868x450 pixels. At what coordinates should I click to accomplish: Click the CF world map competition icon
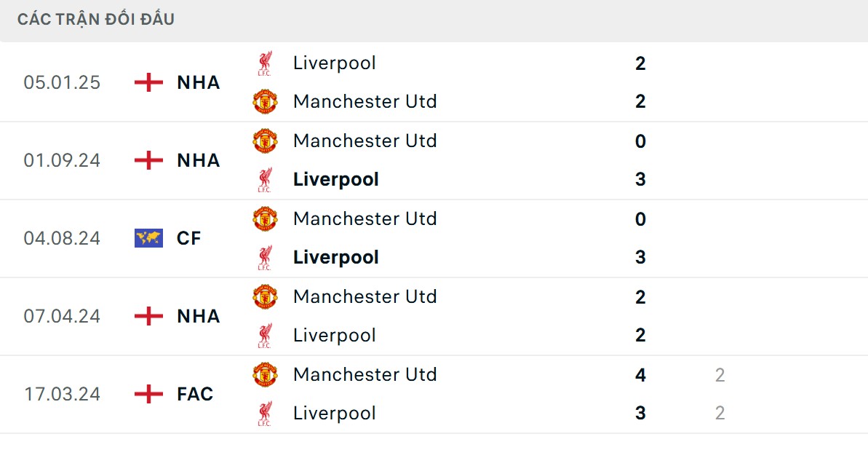pos(148,237)
